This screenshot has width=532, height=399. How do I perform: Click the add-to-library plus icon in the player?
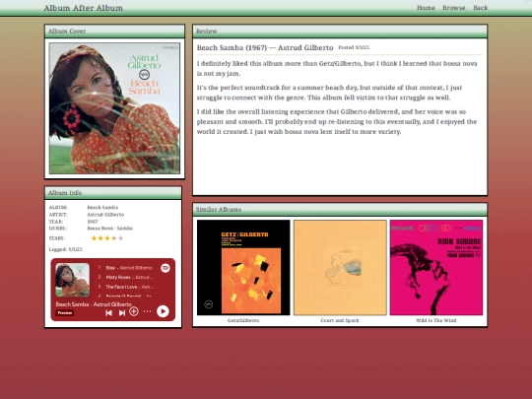coord(134,311)
